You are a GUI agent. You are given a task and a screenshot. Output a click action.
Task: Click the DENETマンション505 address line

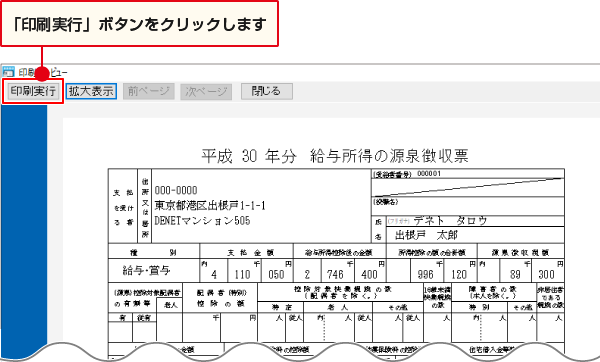point(202,221)
